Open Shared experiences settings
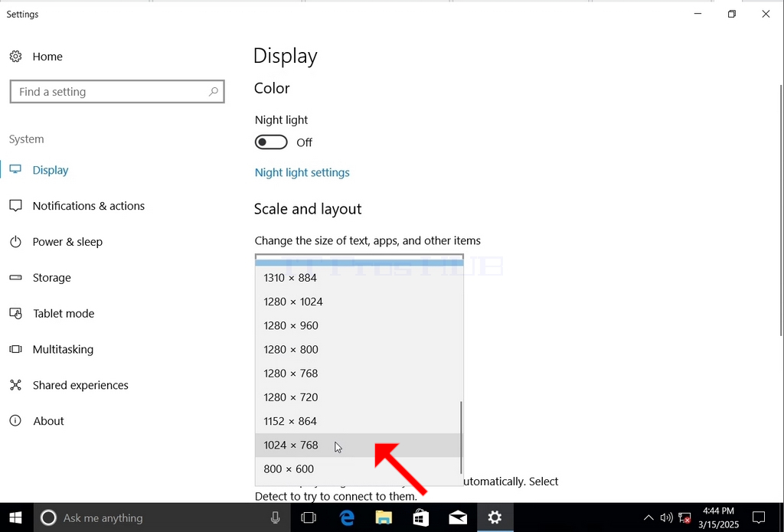This screenshot has width=784, height=532. click(x=80, y=385)
